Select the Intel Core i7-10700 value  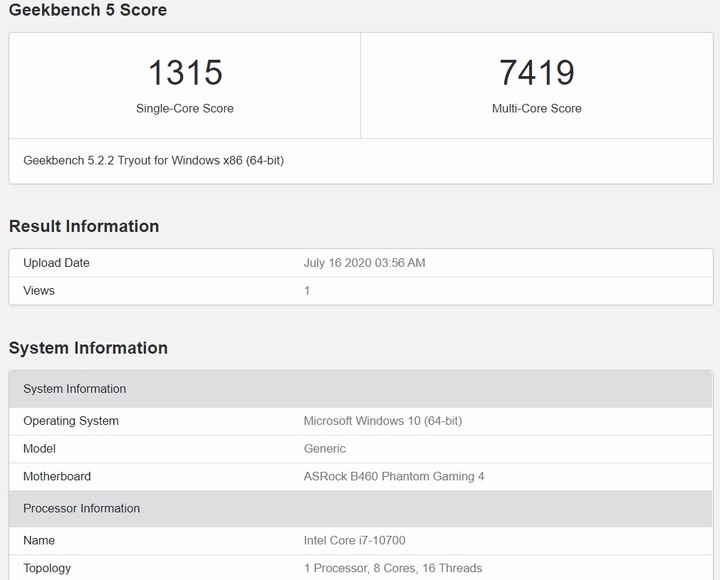(x=354, y=541)
